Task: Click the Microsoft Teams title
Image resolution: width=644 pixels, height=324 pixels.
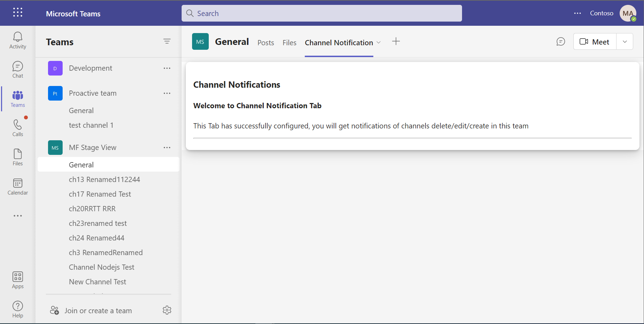Action: [x=73, y=14]
